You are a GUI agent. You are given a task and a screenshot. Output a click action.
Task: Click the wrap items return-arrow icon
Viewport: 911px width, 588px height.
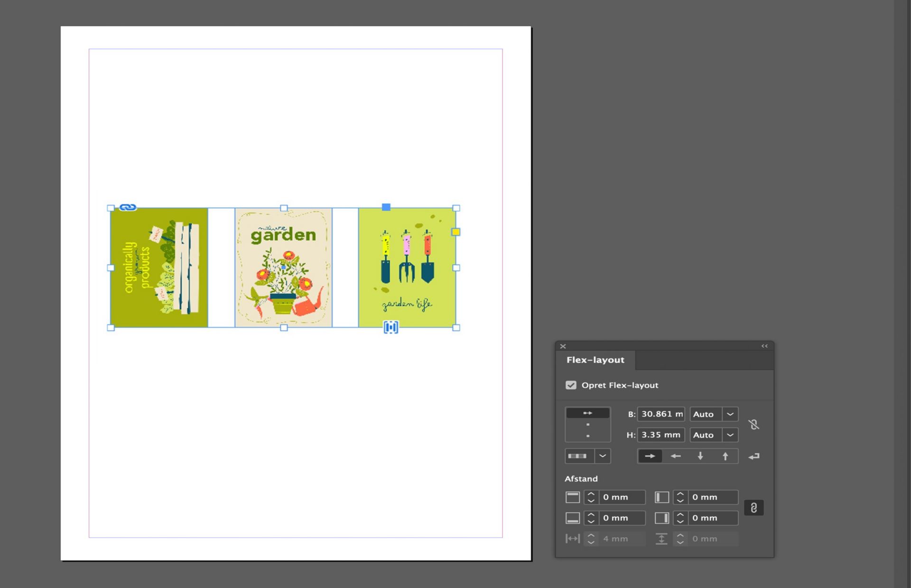[x=753, y=456]
